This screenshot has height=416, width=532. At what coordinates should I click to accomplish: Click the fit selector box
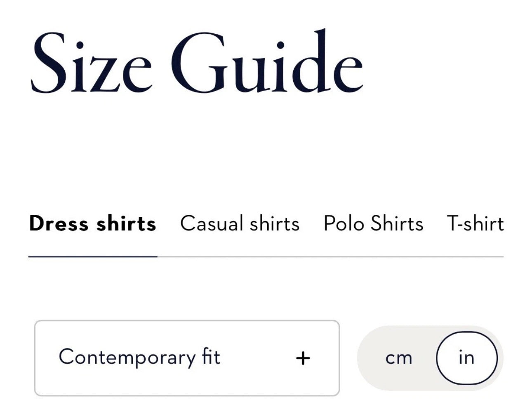click(x=186, y=358)
